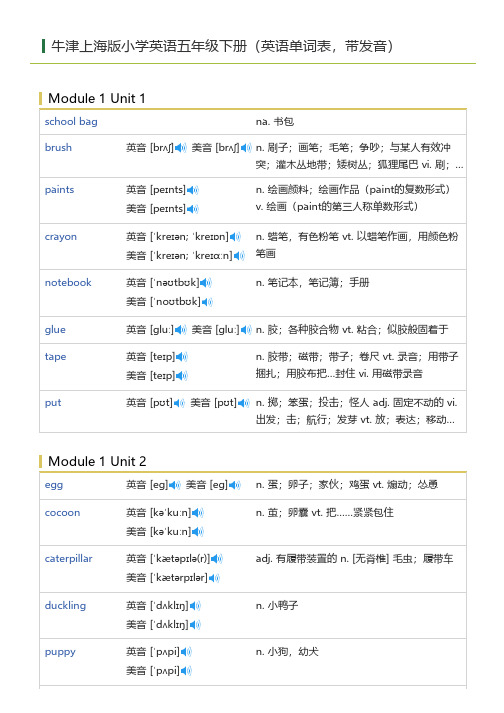The width and height of the screenshot is (504, 713).
Task: Play British audio for puppy
Action: tap(186, 652)
